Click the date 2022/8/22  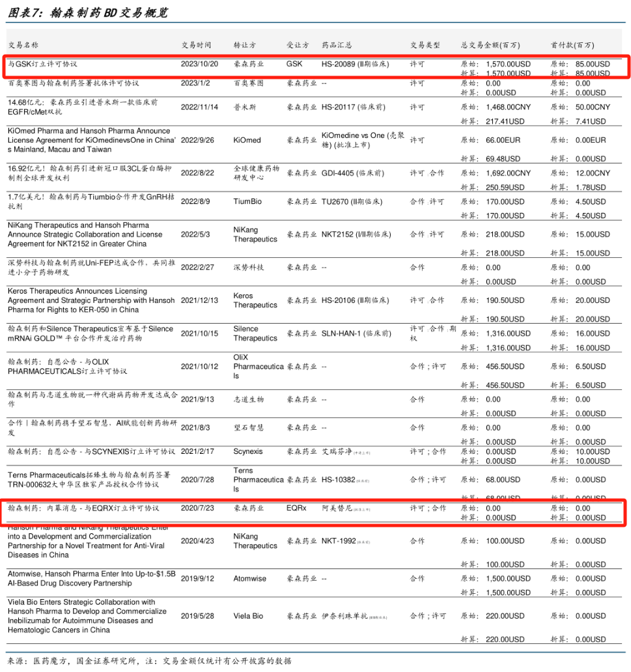[x=197, y=173]
